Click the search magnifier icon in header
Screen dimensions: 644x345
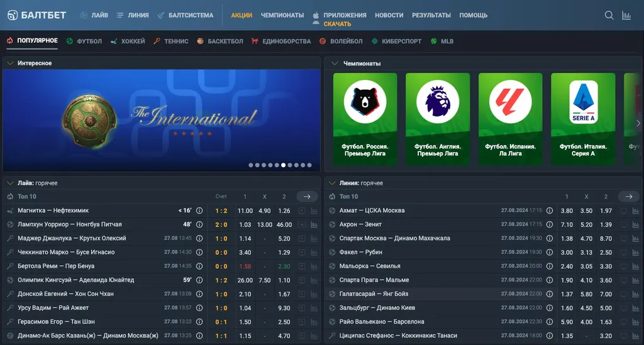609,15
